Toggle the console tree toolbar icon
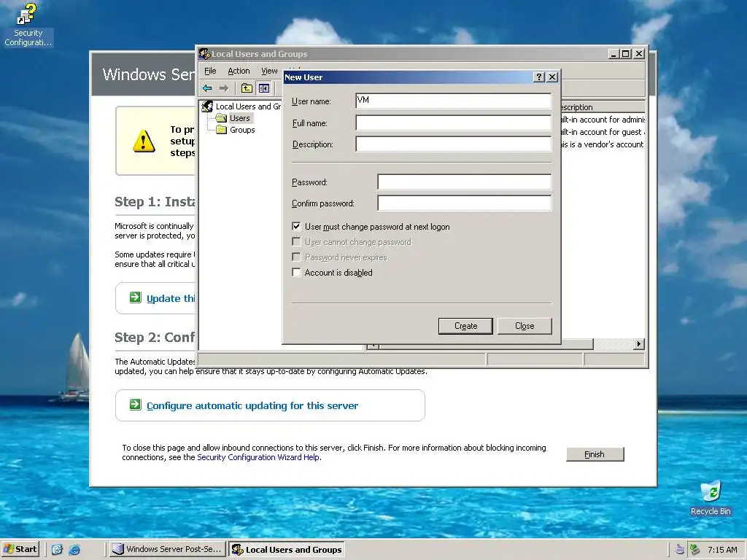The width and height of the screenshot is (747, 560). [x=263, y=88]
